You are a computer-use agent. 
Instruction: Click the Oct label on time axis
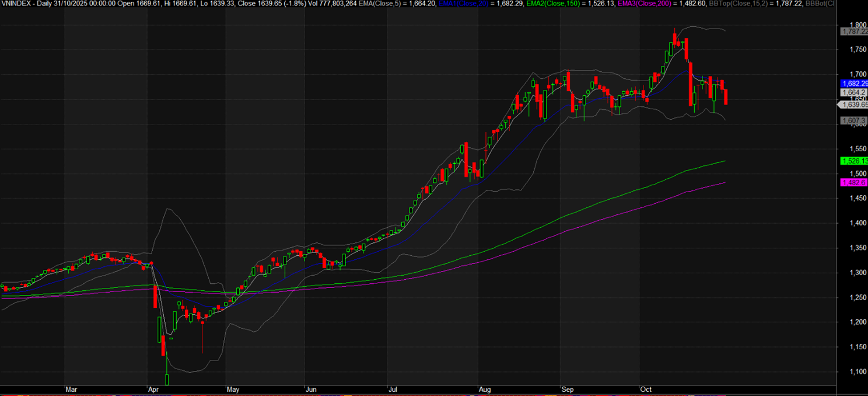pyautogui.click(x=645, y=389)
